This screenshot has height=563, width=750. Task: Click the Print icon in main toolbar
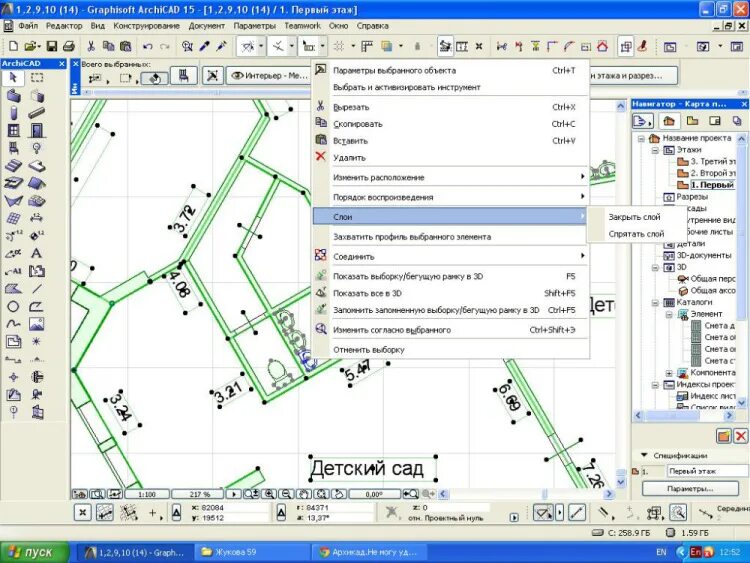coord(69,46)
